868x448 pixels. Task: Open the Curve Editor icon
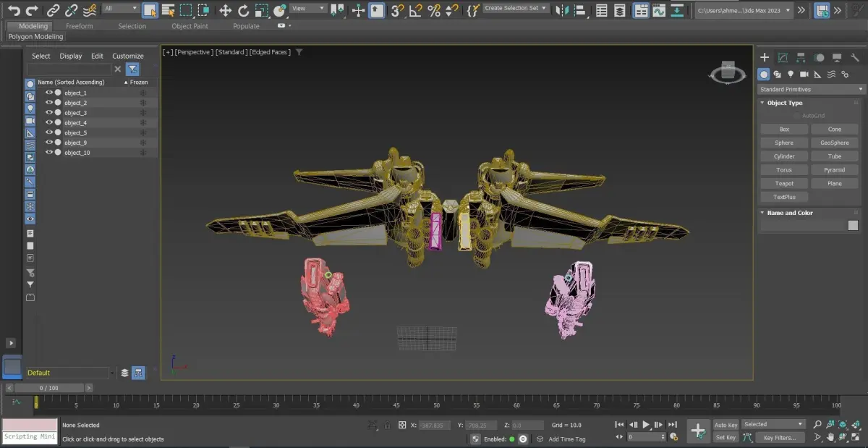click(659, 10)
